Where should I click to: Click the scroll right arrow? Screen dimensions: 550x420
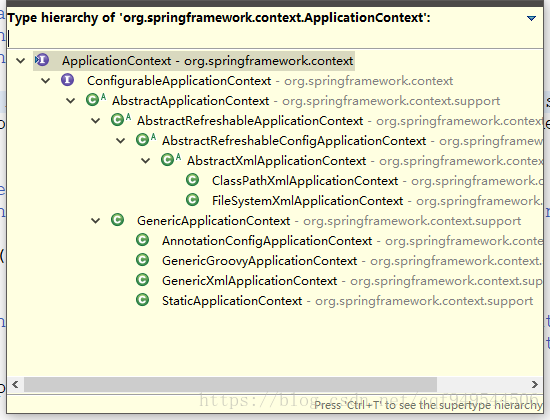[x=535, y=384]
